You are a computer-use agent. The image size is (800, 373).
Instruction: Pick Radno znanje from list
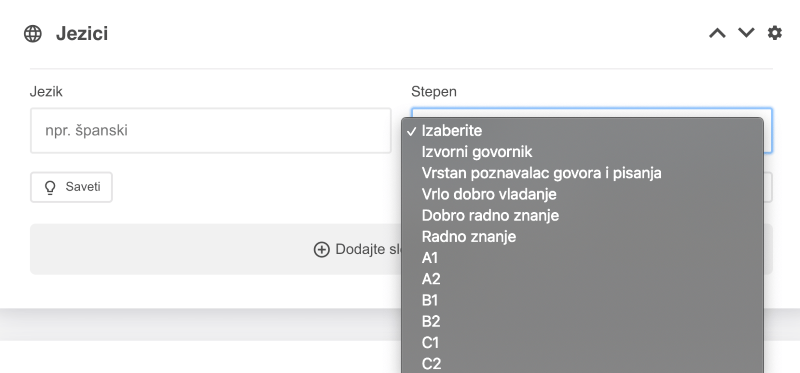582,237
